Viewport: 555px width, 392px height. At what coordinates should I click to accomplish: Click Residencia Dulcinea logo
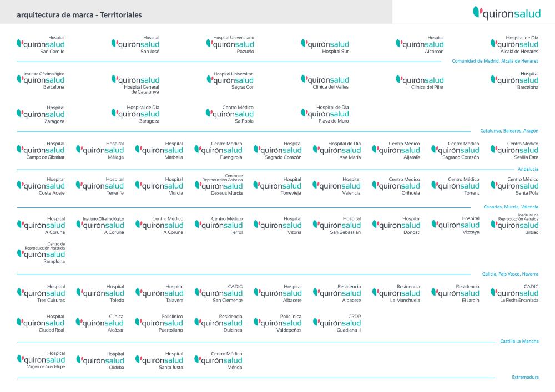click(218, 323)
